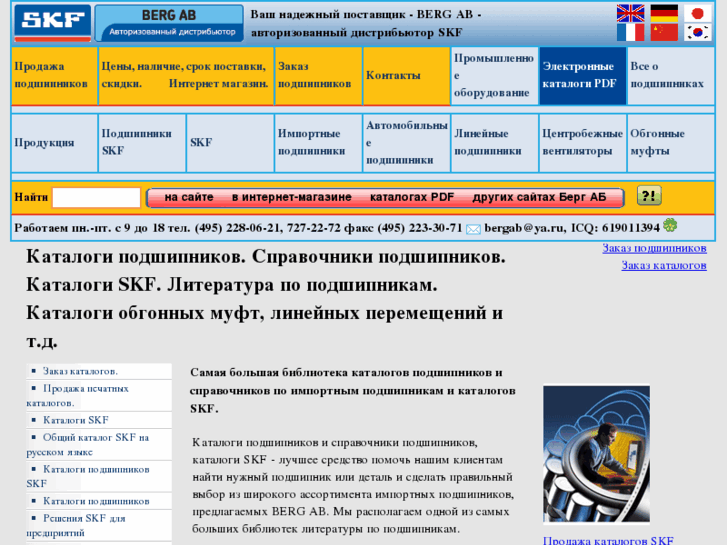The width and height of the screenshot is (727, 545).
Task: Choose the Chinese flag language
Action: coord(664,32)
